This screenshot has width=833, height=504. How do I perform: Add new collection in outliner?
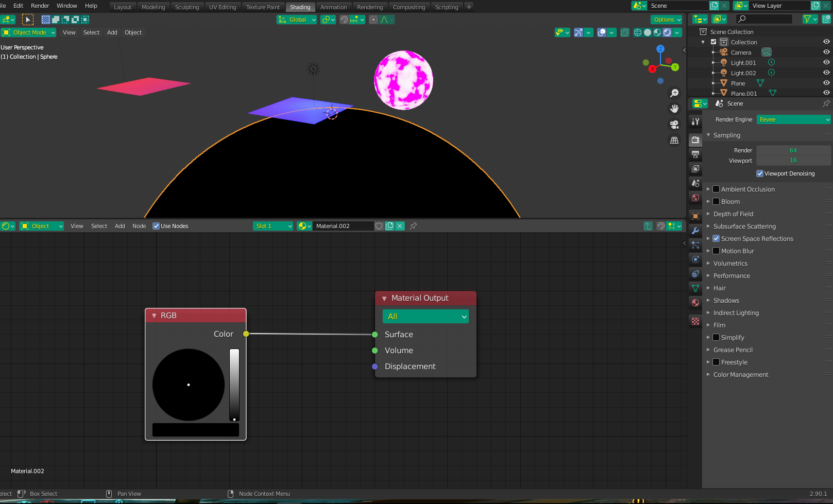[826, 19]
